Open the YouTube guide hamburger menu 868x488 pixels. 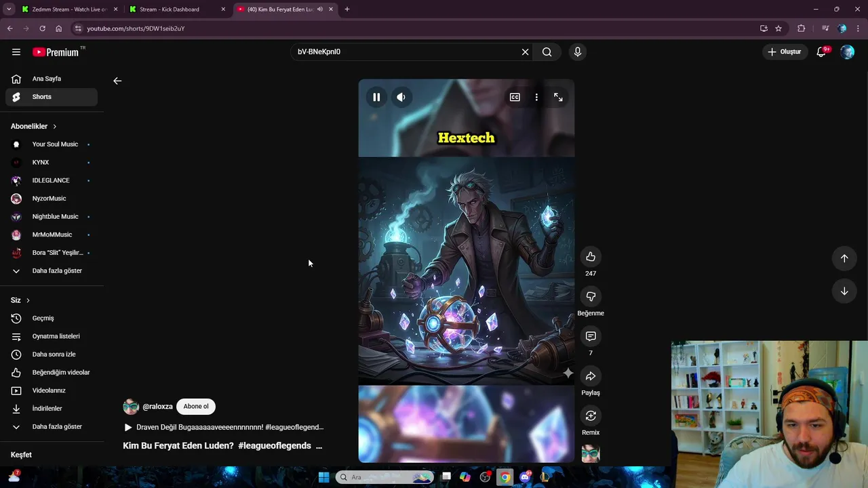[16, 52]
